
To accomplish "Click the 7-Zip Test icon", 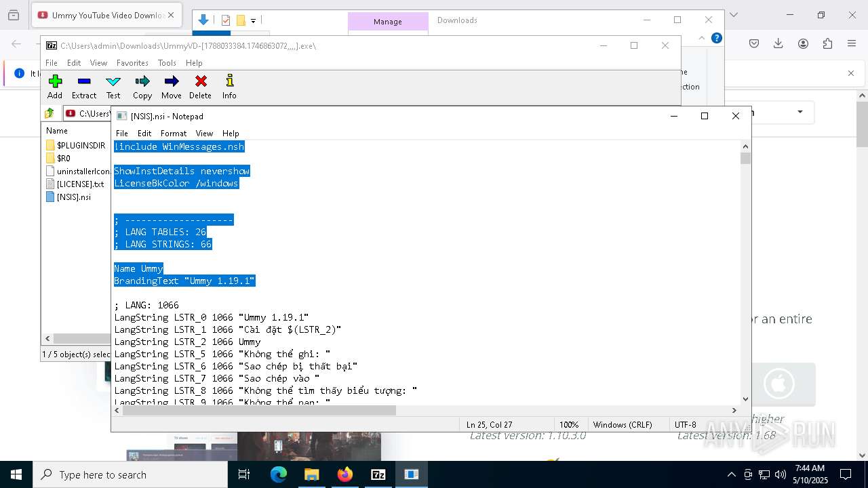I will pyautogui.click(x=113, y=87).
